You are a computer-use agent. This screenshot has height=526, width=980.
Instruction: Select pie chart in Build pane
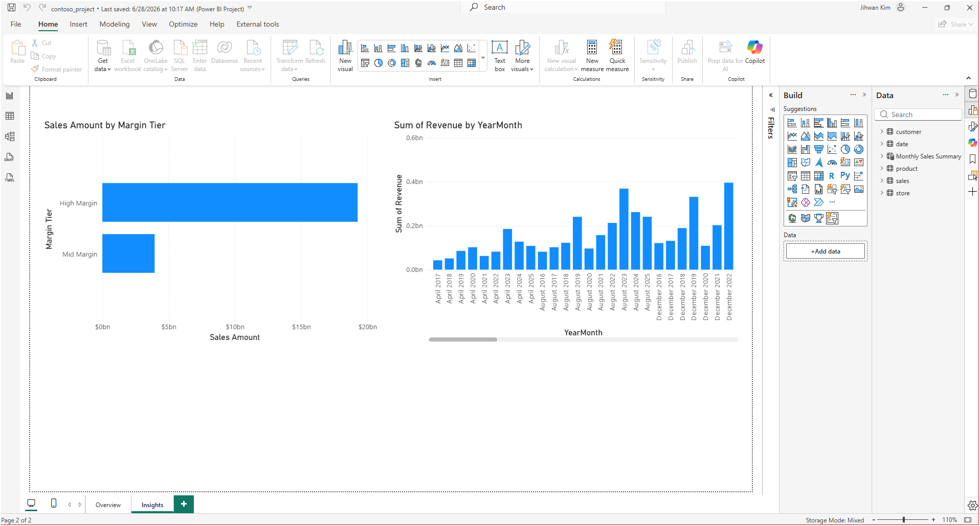845,149
